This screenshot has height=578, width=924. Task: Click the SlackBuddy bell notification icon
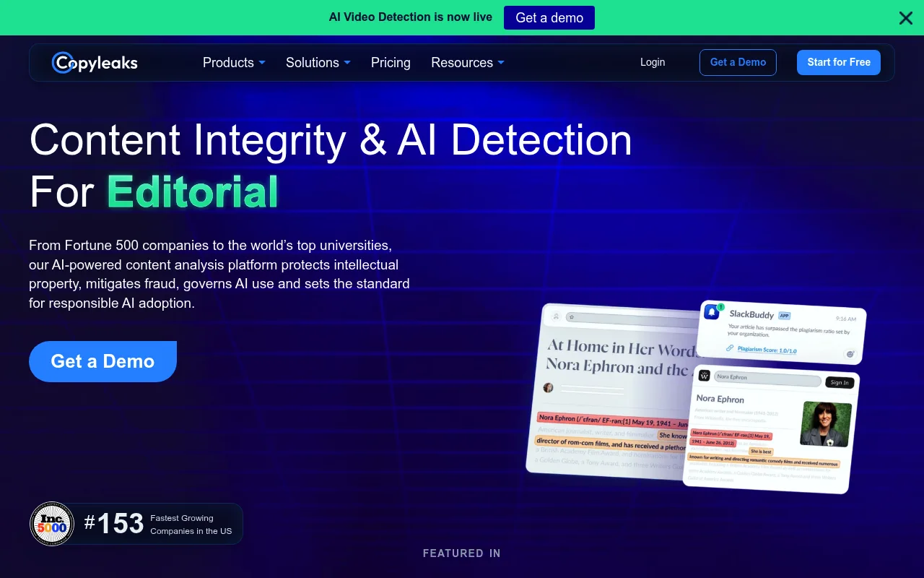(x=712, y=312)
